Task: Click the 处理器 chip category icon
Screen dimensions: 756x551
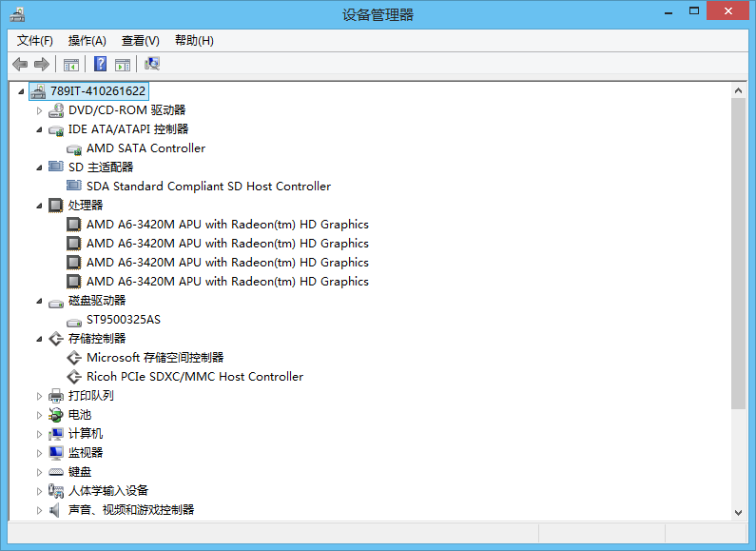Action: (x=56, y=206)
